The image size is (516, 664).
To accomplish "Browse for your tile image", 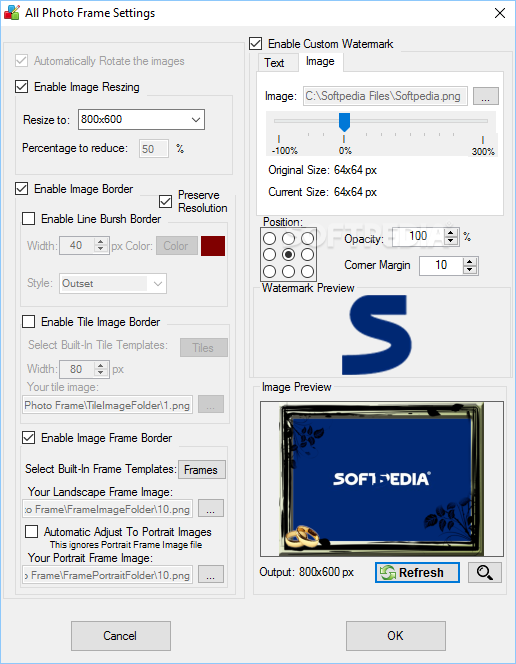I will click(211, 404).
